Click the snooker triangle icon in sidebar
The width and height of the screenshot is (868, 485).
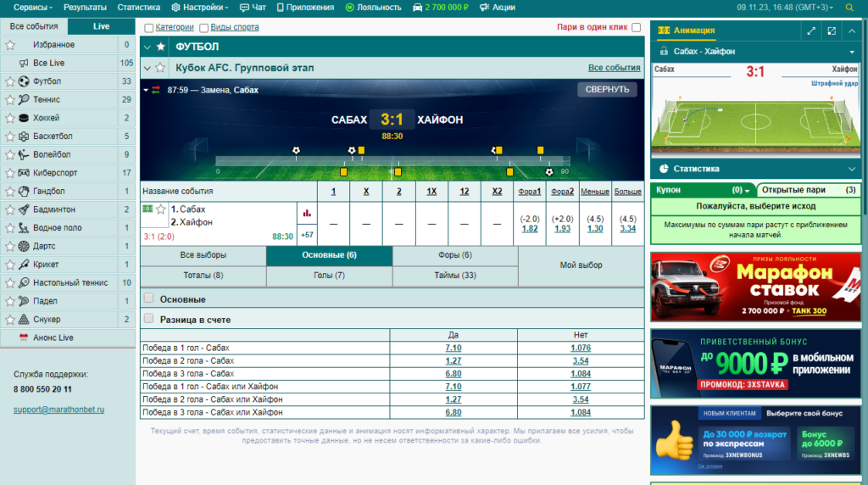[24, 319]
